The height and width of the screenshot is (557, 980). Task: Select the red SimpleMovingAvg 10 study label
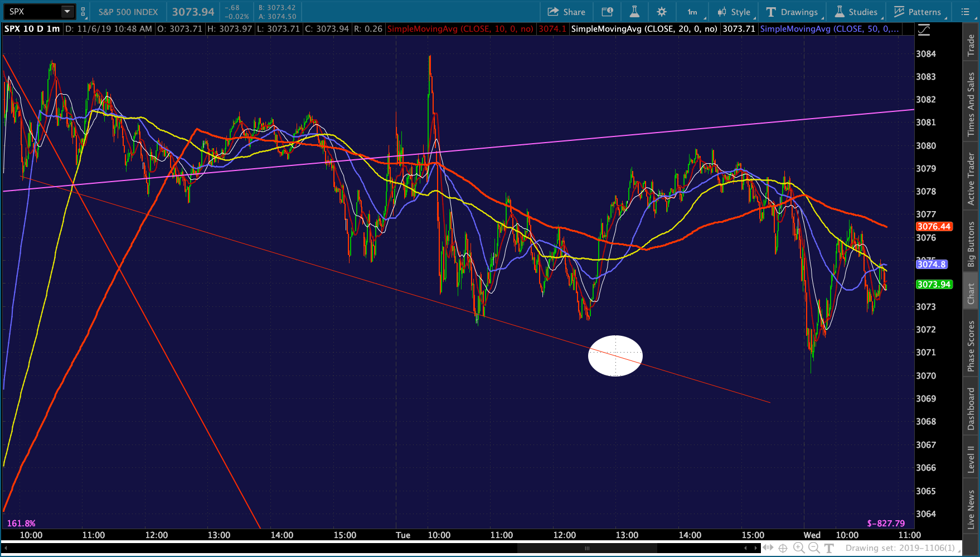[460, 28]
